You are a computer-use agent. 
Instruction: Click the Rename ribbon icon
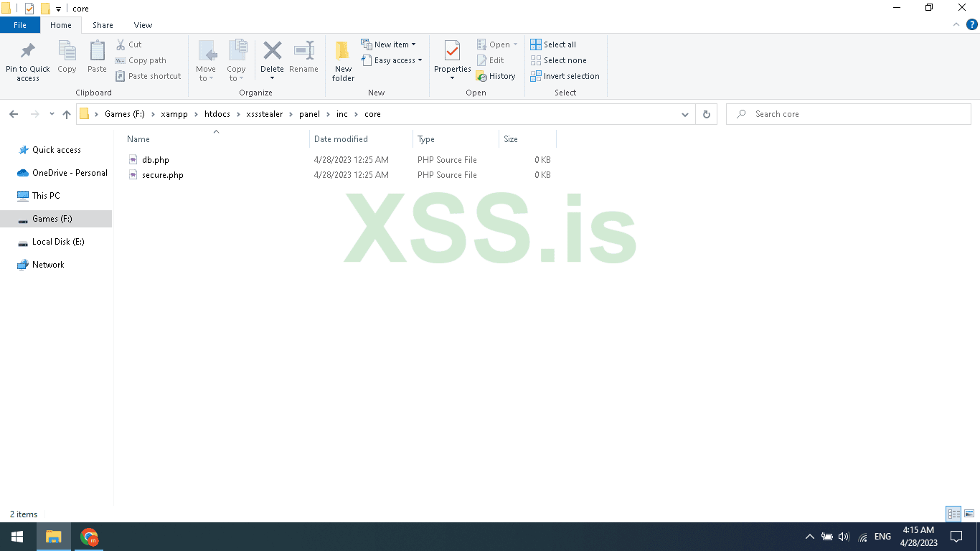tap(303, 57)
